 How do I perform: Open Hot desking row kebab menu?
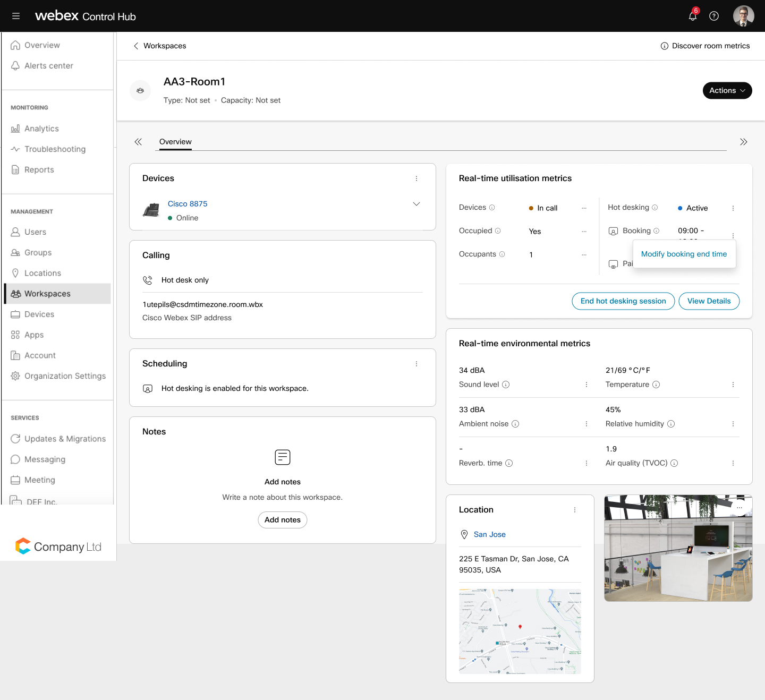(x=733, y=208)
